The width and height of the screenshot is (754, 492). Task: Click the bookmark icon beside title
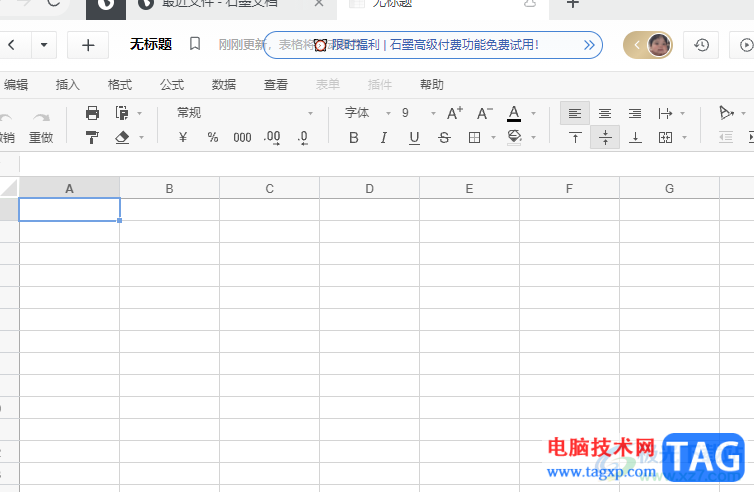(x=195, y=44)
